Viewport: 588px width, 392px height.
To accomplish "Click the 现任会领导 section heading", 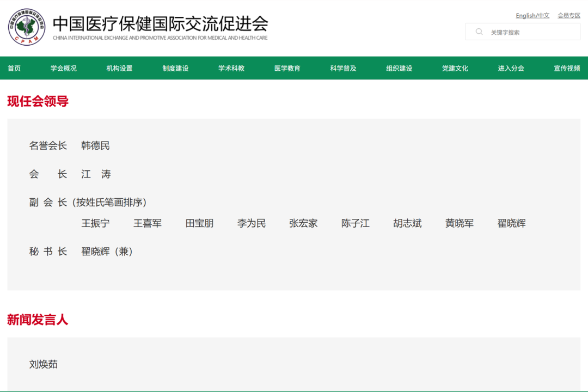I will (x=38, y=101).
